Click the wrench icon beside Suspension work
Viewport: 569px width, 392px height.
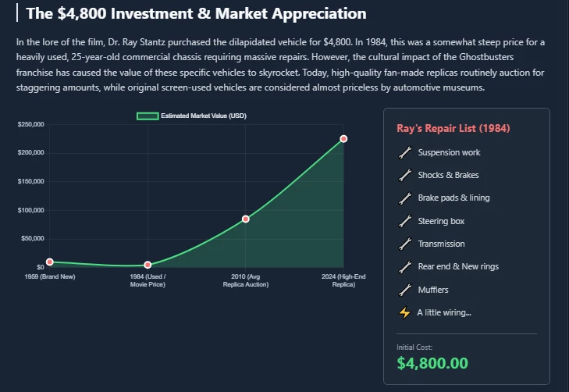click(404, 152)
